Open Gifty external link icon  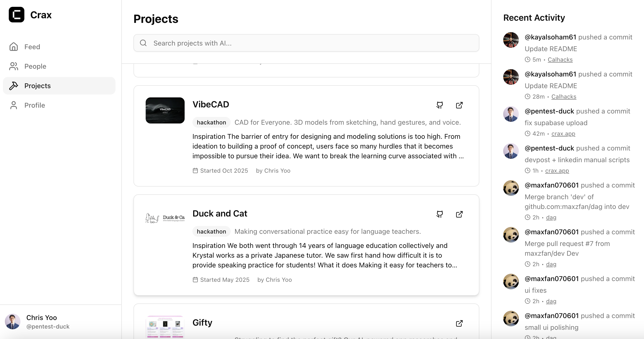[x=459, y=323]
